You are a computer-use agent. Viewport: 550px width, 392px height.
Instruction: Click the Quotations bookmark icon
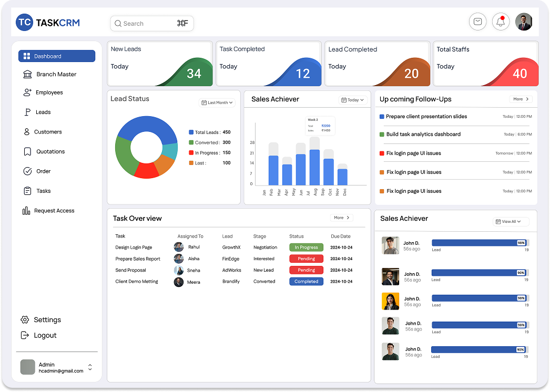point(27,151)
